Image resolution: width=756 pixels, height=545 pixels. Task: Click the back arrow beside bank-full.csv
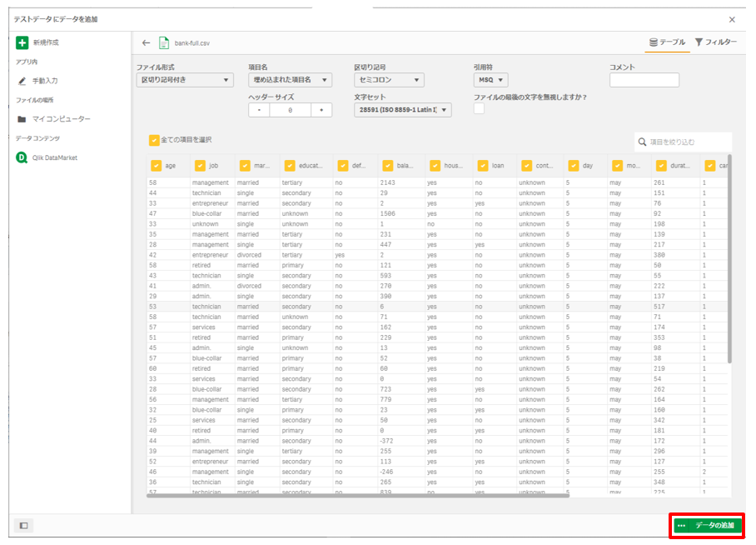click(x=146, y=42)
